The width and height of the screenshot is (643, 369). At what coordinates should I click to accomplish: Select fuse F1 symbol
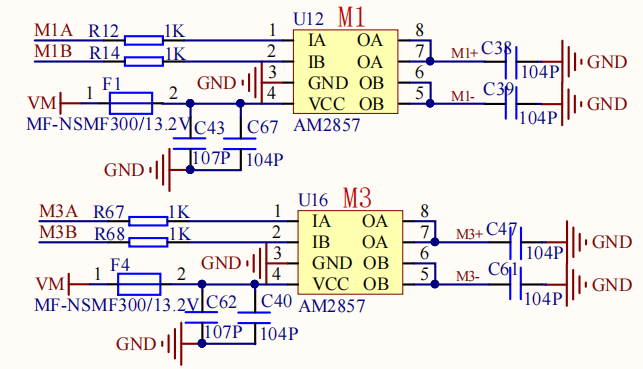point(131,103)
